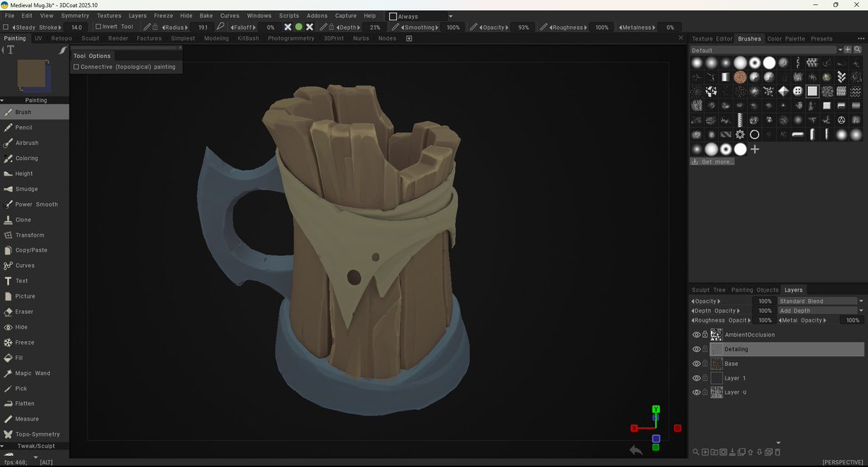The height and width of the screenshot is (467, 868).
Task: Activate the Clone tool
Action: pos(22,219)
